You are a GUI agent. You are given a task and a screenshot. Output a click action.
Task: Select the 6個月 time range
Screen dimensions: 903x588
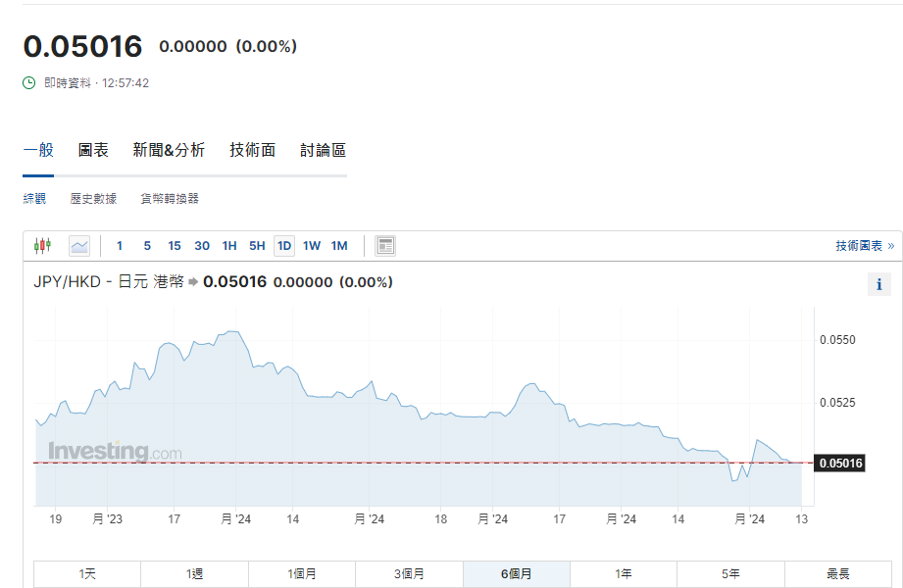click(516, 574)
